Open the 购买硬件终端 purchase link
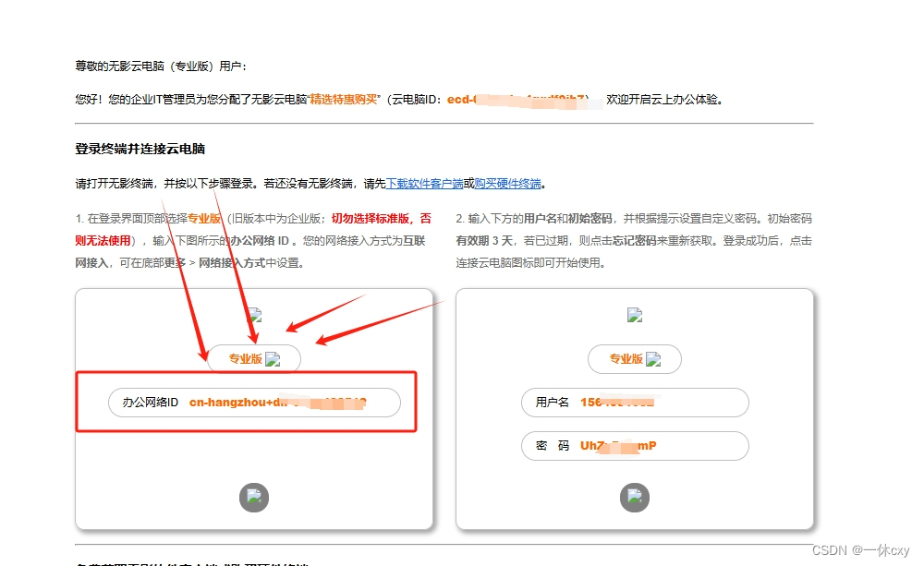Image resolution: width=924 pixels, height=566 pixels. pos(507,184)
